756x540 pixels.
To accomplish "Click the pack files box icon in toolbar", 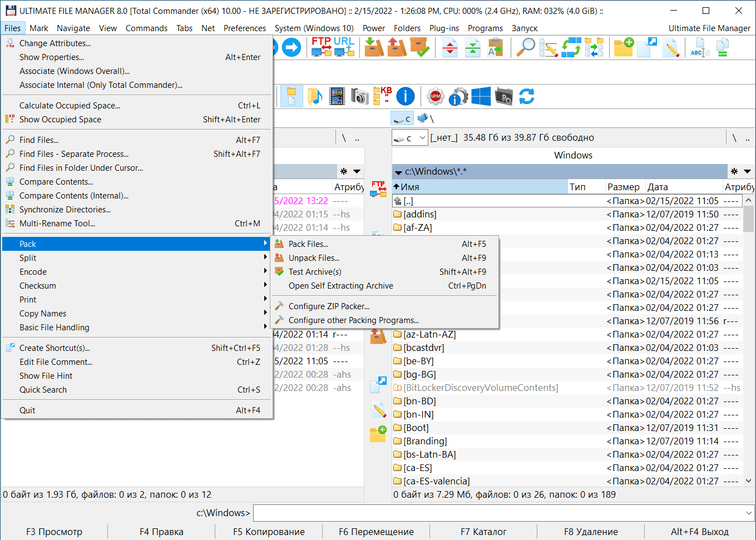I will 374,48.
